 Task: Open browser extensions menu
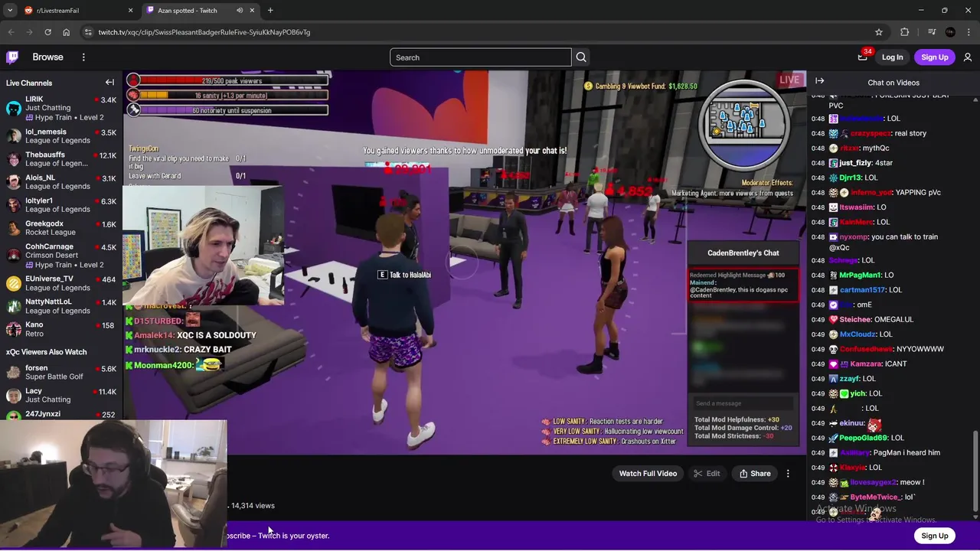click(x=904, y=32)
